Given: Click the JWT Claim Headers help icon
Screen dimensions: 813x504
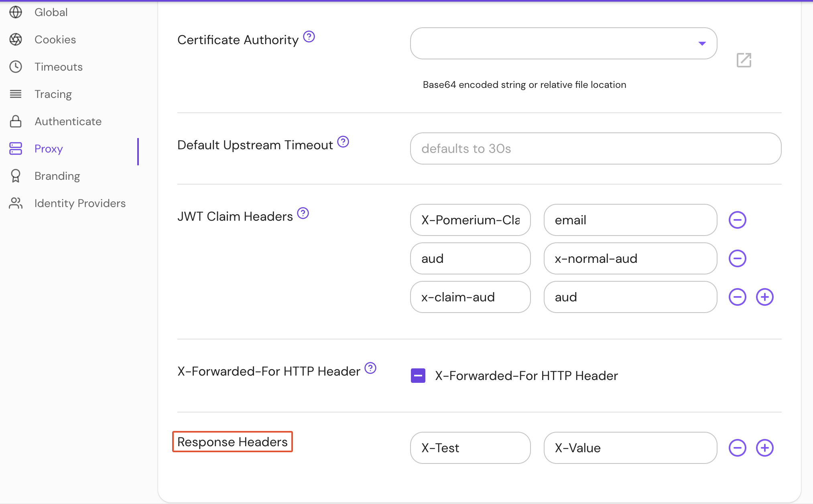Looking at the screenshot, I should click(x=304, y=213).
